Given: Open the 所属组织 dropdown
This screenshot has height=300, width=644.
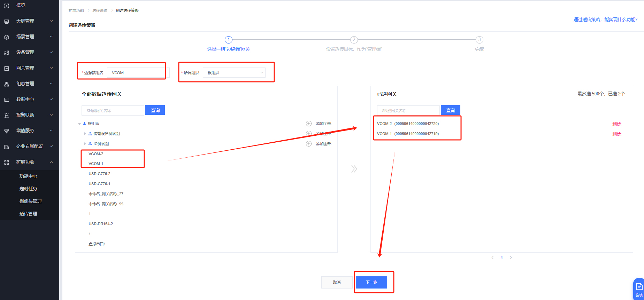Looking at the screenshot, I should 234,73.
